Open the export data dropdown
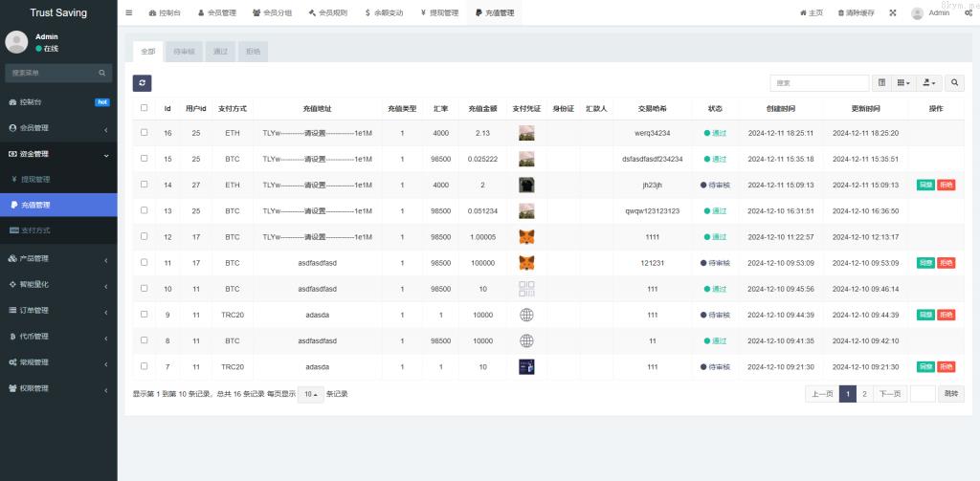 [930, 83]
